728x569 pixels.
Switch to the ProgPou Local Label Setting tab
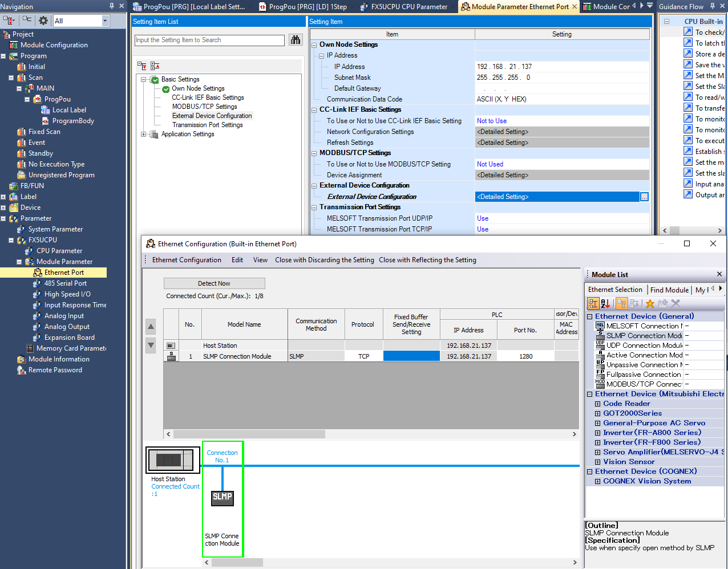190,7
